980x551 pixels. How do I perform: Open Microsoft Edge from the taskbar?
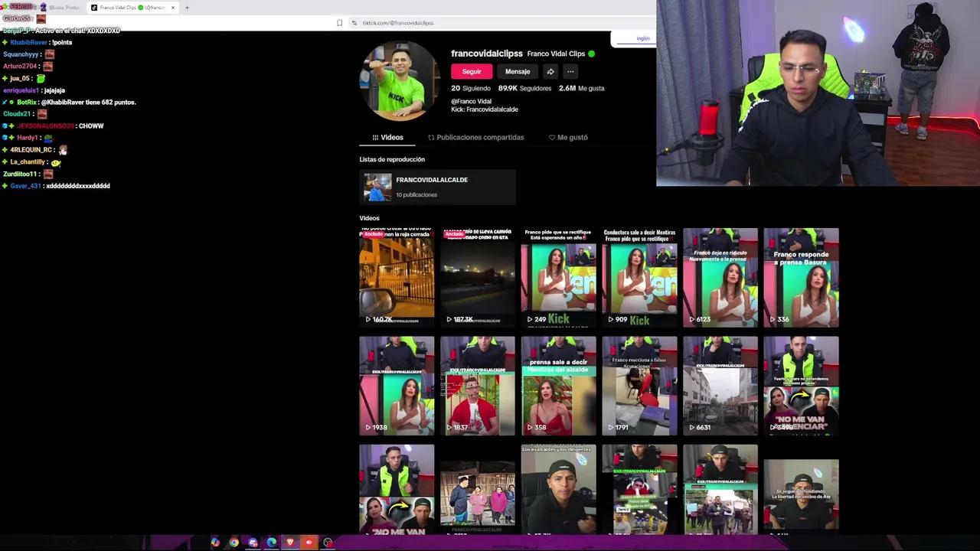click(271, 543)
